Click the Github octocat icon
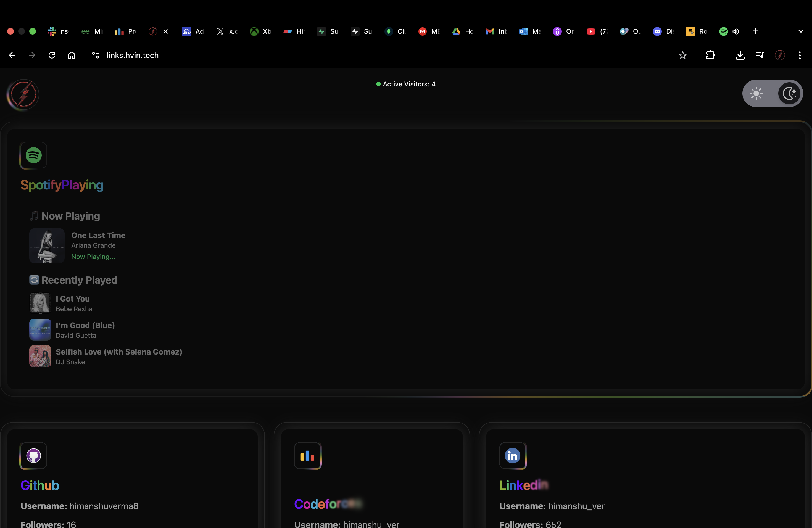812x528 pixels. (33, 456)
